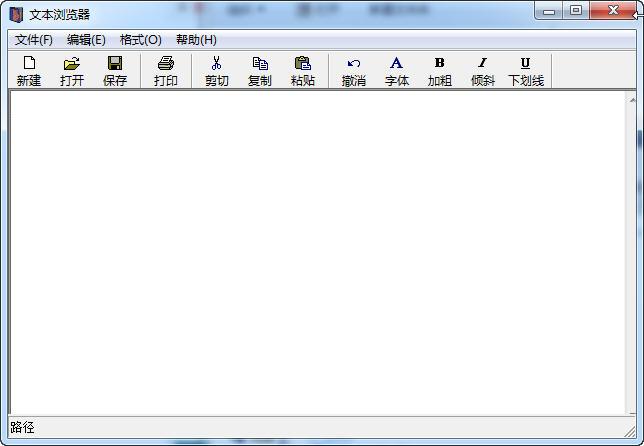Open a file using 打开 icon
644x446 pixels.
[x=72, y=71]
